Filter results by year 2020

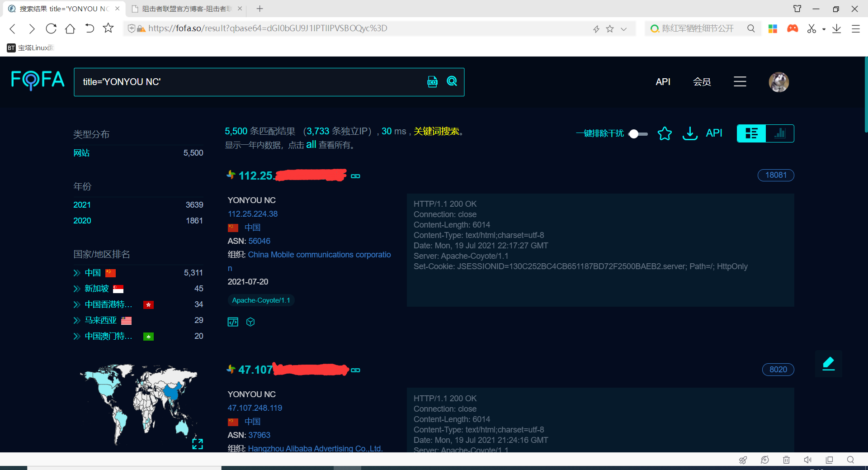(82, 221)
